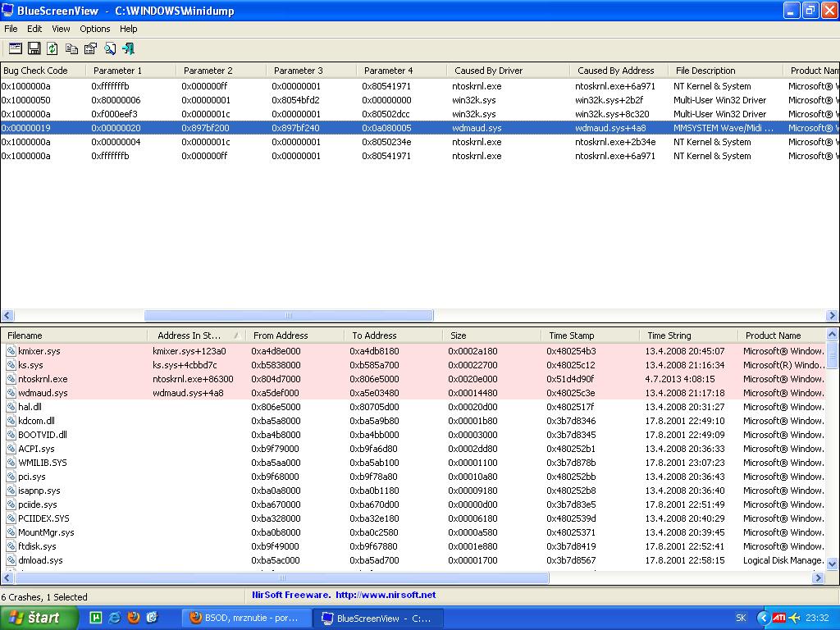
Task: Open the Properties toolbar icon
Action: [x=91, y=49]
